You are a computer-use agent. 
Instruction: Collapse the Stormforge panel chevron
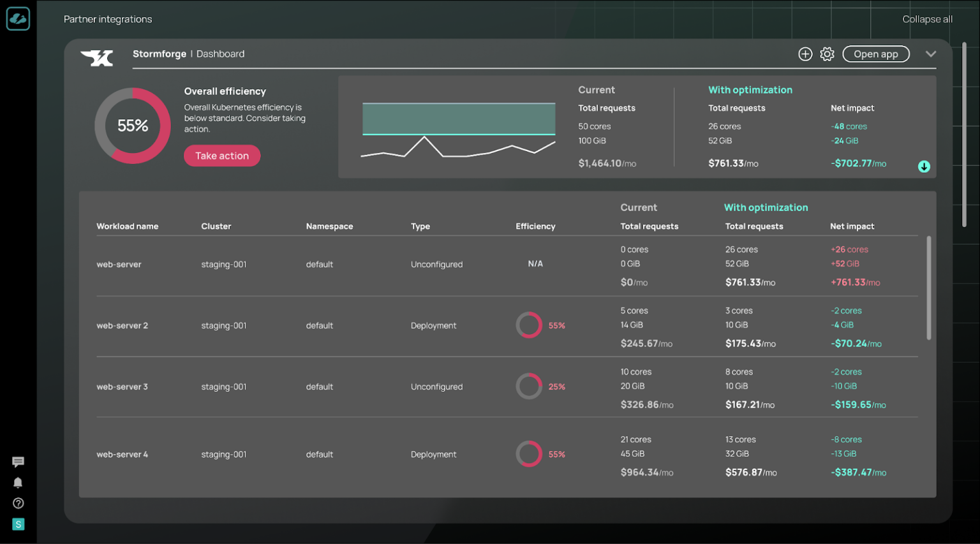[x=931, y=54]
